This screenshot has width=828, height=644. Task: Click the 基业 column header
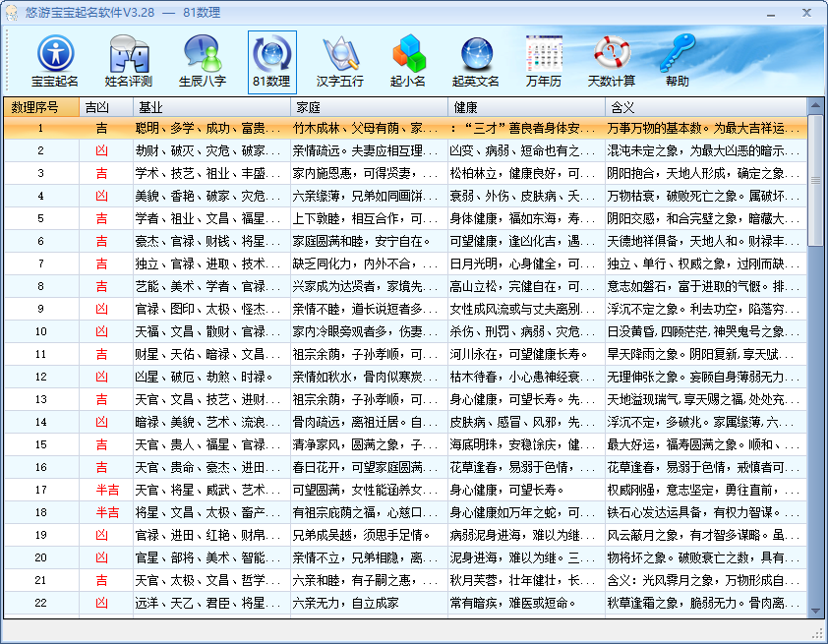coord(211,107)
